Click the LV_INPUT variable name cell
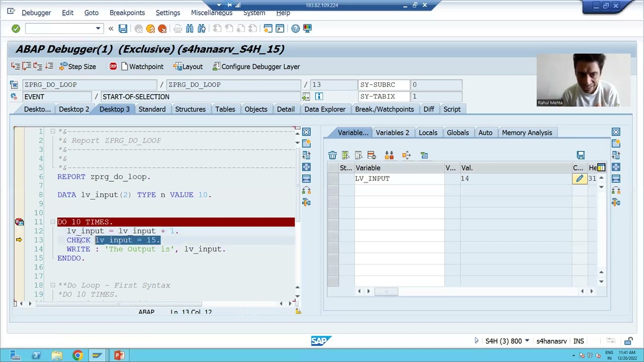The height and width of the screenshot is (362, 644). (x=399, y=178)
